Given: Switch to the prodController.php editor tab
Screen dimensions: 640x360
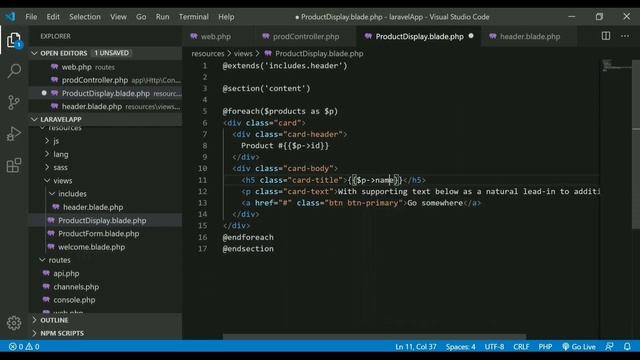Looking at the screenshot, I should point(305,36).
